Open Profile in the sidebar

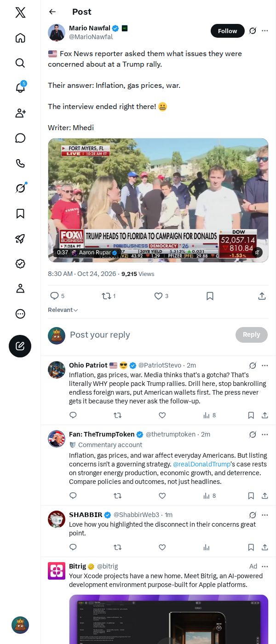pyautogui.click(x=20, y=288)
